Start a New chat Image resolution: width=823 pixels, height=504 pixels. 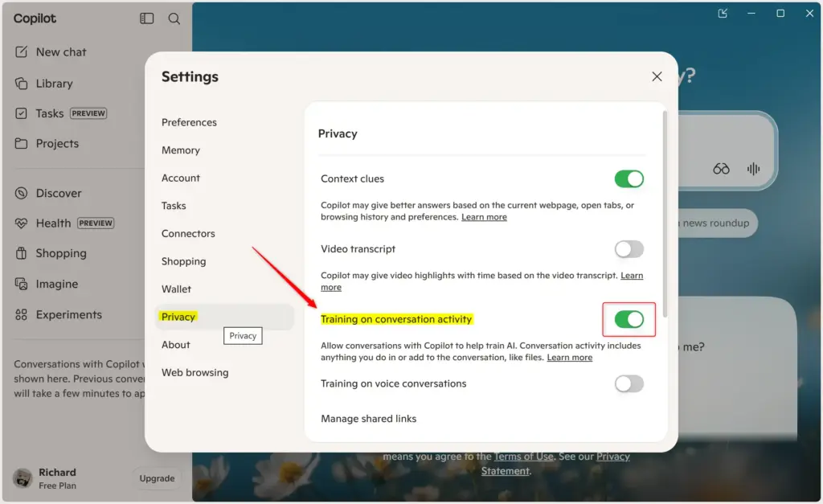51,52
